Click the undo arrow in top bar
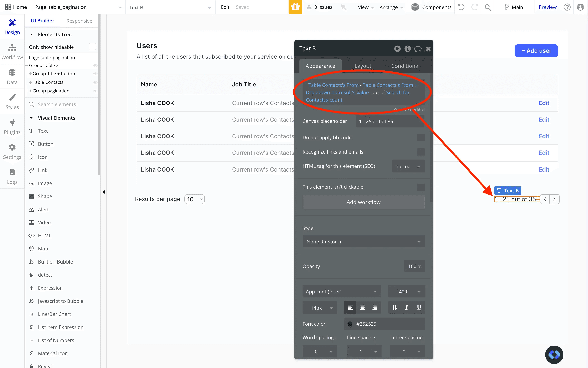 coord(461,7)
